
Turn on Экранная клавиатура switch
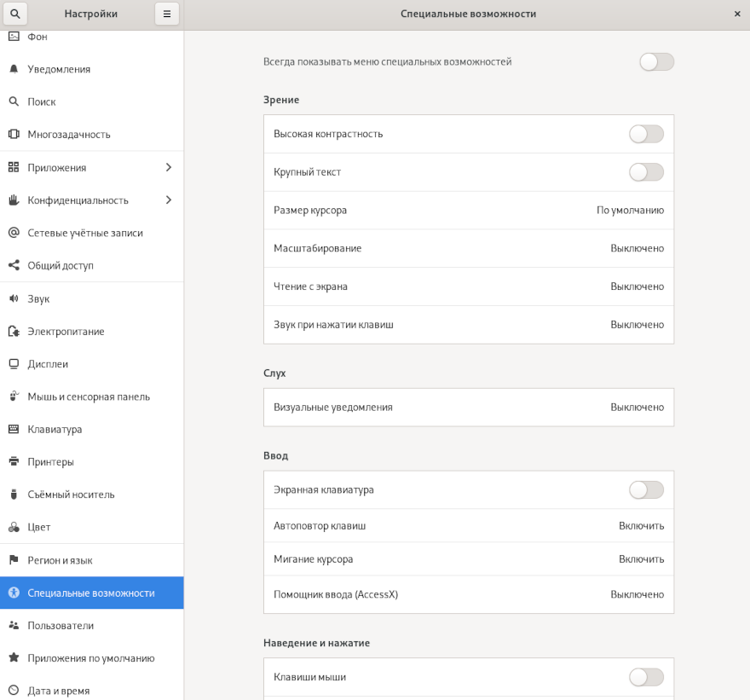click(x=646, y=489)
